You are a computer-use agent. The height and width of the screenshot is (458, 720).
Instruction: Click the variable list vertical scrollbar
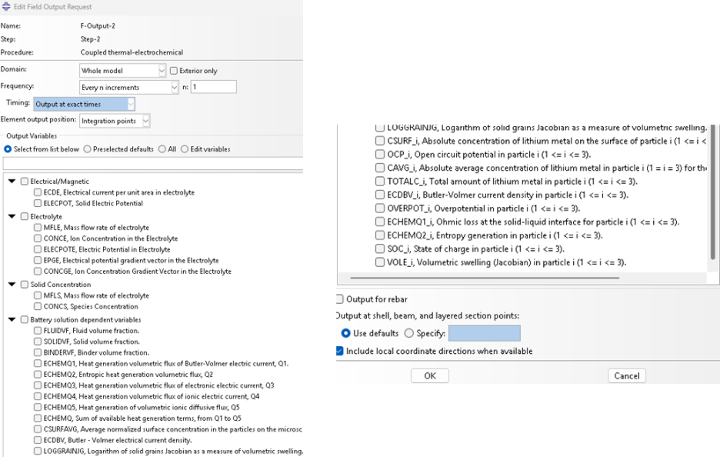tap(713, 192)
